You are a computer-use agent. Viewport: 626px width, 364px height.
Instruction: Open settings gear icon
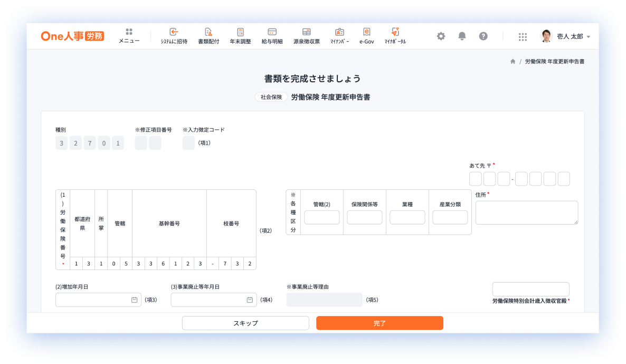click(x=441, y=36)
